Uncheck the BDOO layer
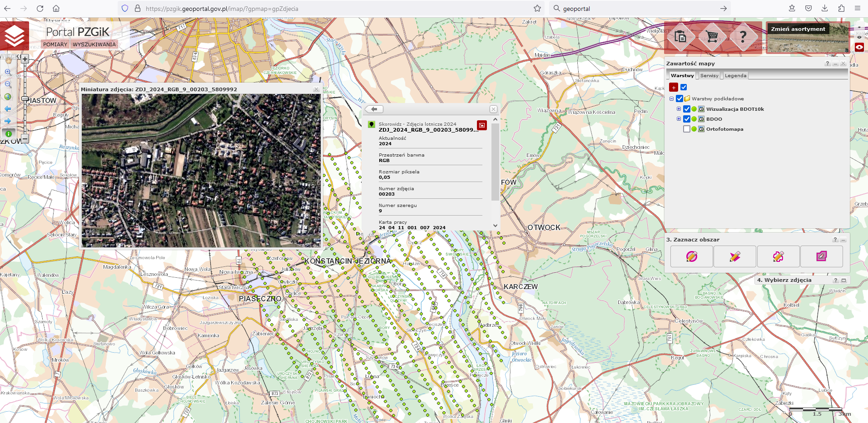 pyautogui.click(x=687, y=119)
